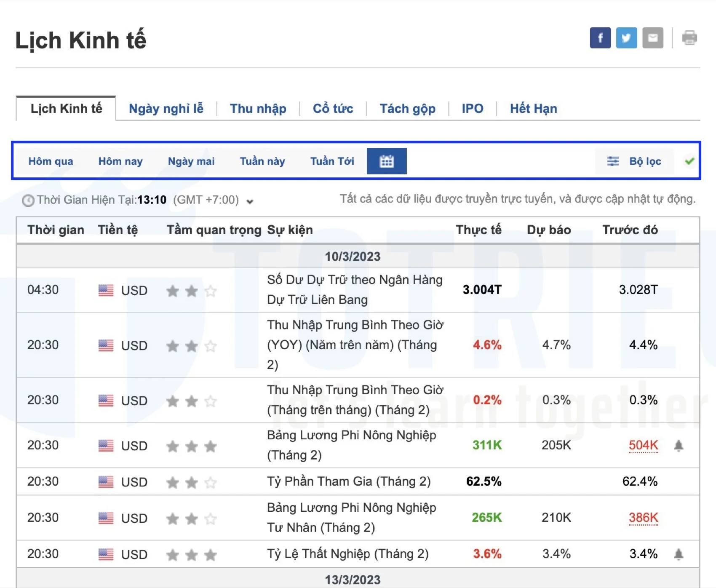Click the Bộ lọc filter icon
This screenshot has height=588, width=716.
coord(613,160)
